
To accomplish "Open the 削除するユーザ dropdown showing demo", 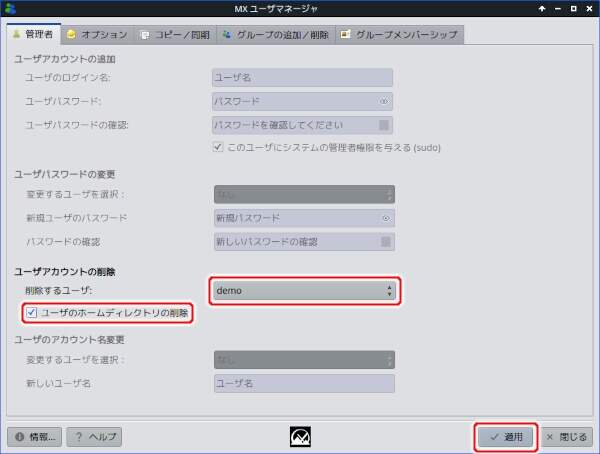I will coord(303,291).
